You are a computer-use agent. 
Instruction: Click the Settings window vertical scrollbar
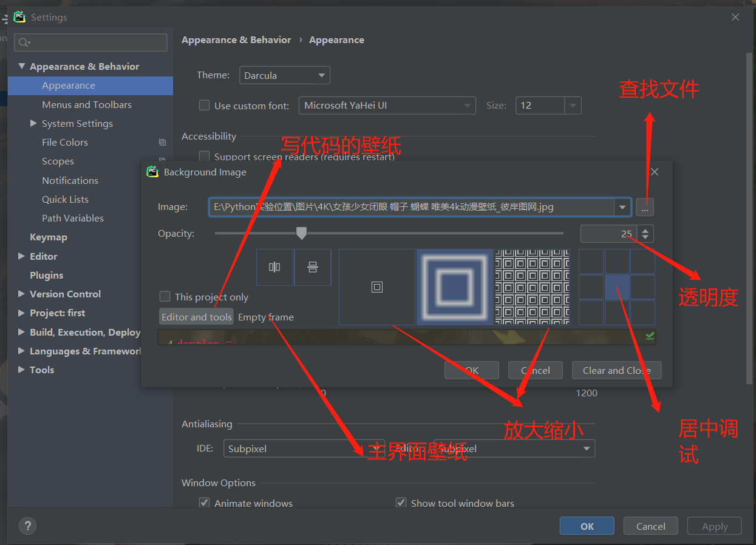coord(749,218)
